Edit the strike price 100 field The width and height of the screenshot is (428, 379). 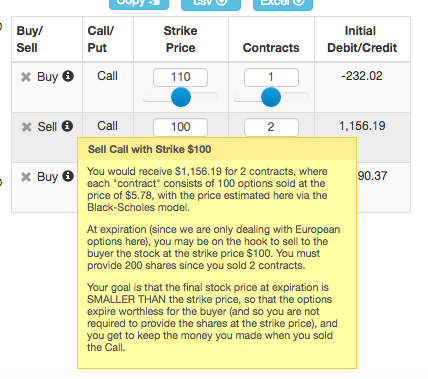(180, 127)
